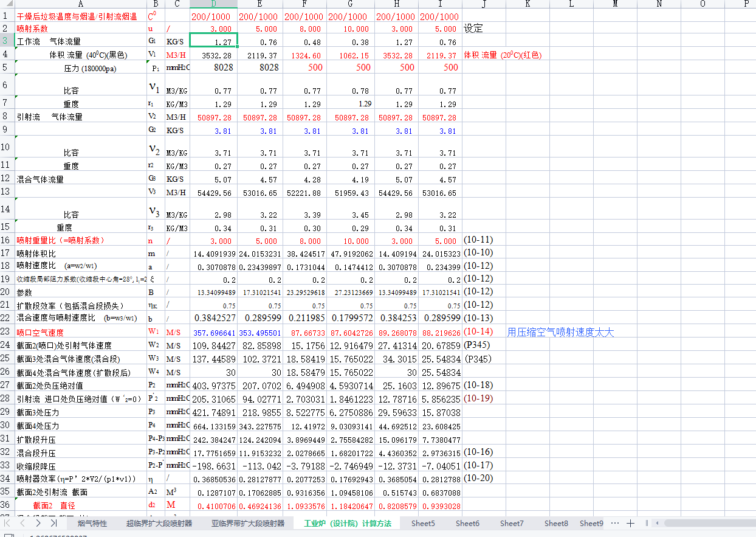Click cell D33 with value -198.6631
Screen dimensions: 756x537
pos(213,466)
